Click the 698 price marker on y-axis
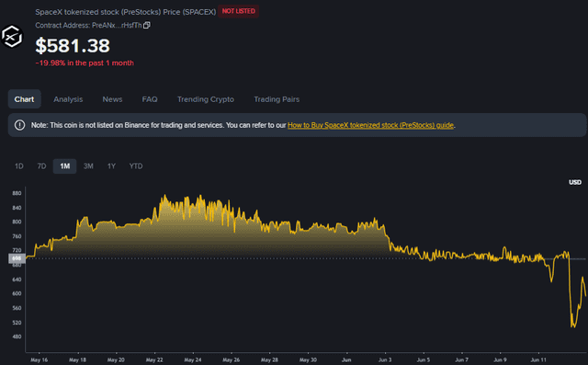The width and height of the screenshot is (588, 365). click(17, 258)
